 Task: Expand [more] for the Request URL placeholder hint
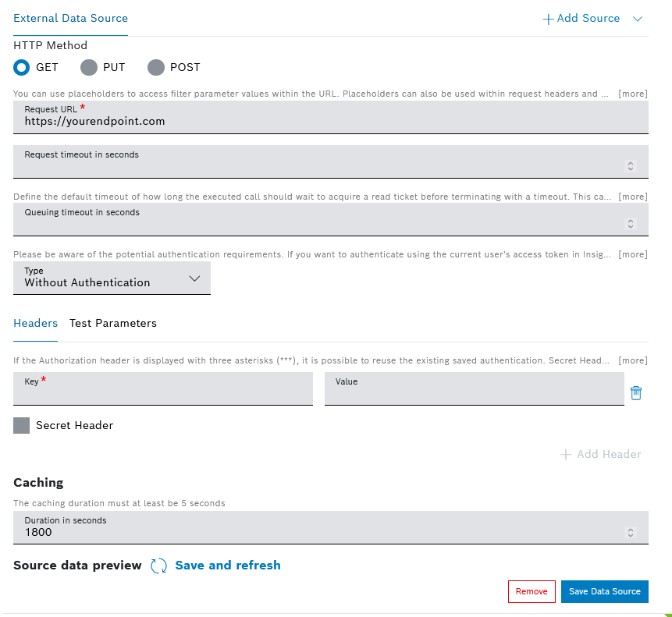pos(632,94)
